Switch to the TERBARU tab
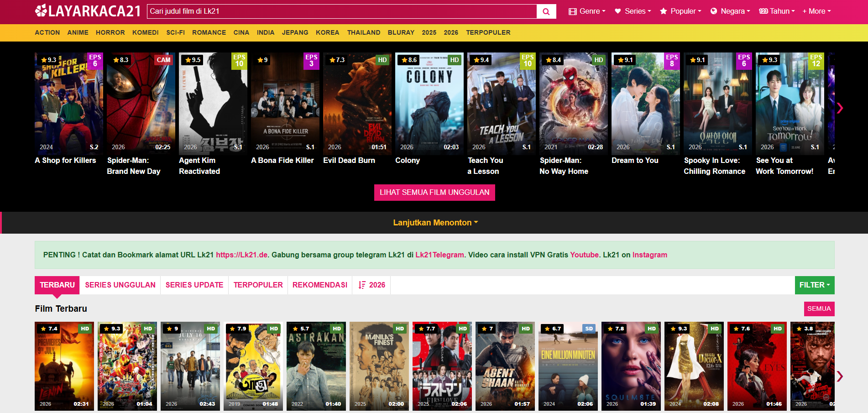This screenshot has width=868, height=413. pyautogui.click(x=57, y=285)
